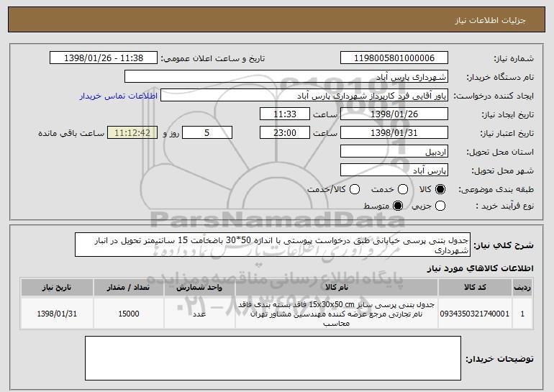The width and height of the screenshot is (554, 392).
Task: Click the تاریخ نیاز column header
Action: pos(57,288)
